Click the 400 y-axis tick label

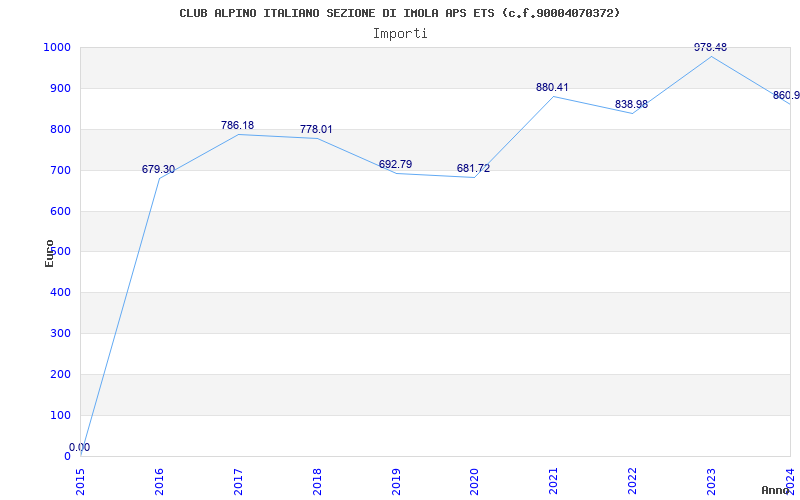pos(60,293)
